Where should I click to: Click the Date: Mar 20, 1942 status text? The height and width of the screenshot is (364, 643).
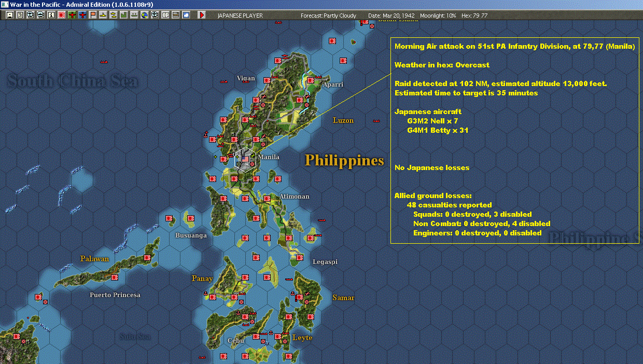[x=392, y=16]
